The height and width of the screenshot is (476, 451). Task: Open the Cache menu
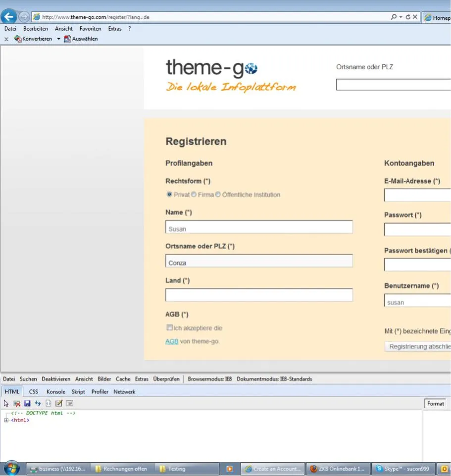tap(123, 379)
